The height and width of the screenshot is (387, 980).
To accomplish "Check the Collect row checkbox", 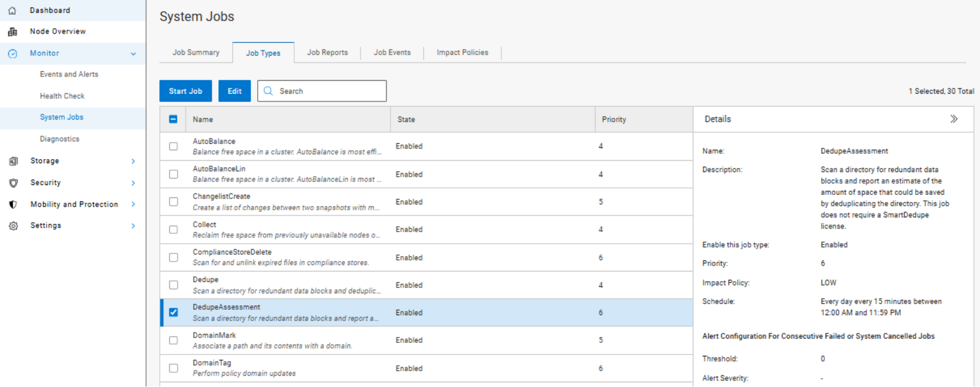I will coord(173,230).
